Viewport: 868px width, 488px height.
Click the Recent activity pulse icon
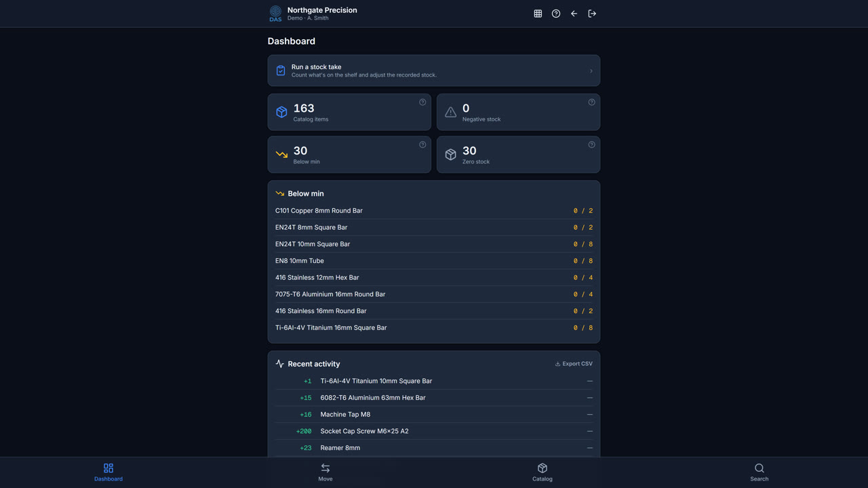click(x=279, y=364)
